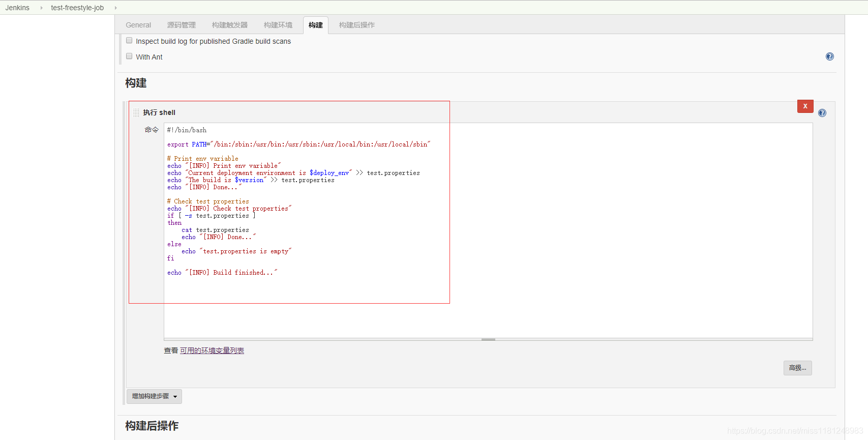The image size is (868, 440).
Task: Go to the 构建环境 tab
Action: point(278,25)
